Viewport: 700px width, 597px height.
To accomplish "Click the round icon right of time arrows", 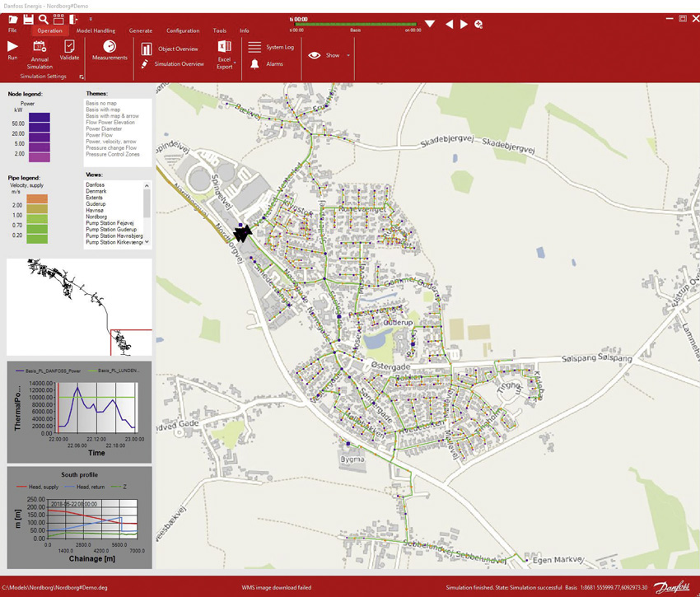I will pyautogui.click(x=478, y=24).
